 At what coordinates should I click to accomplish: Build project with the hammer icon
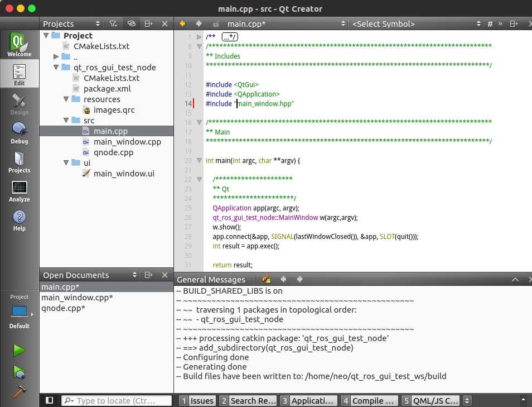[x=20, y=392]
